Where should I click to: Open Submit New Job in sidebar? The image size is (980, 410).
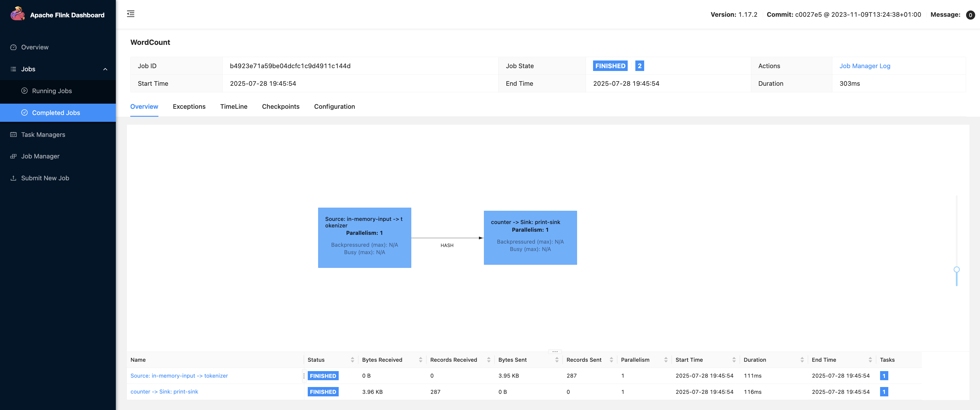pyautogui.click(x=58, y=178)
